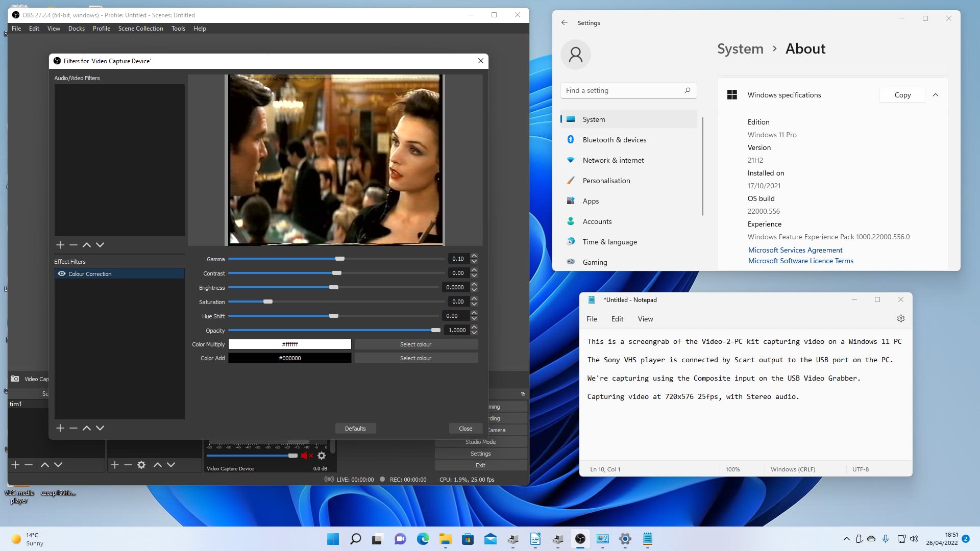
Task: Decrease Opacity value with down stepper
Action: (x=474, y=333)
